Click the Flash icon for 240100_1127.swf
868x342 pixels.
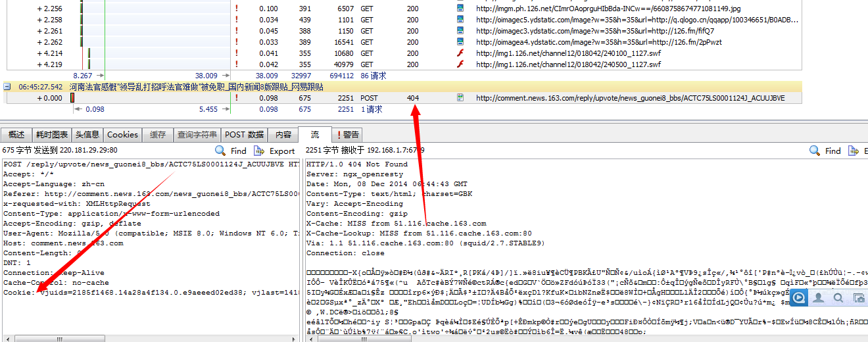[460, 53]
